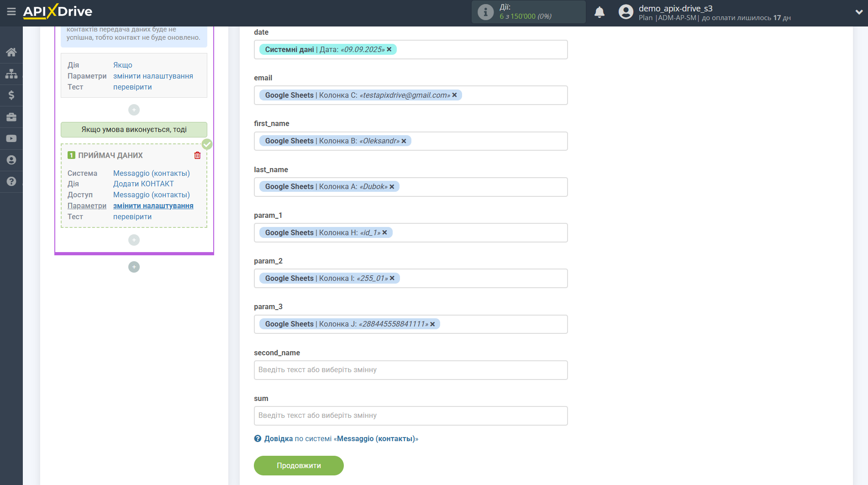868x485 pixels.
Task: Delete the data receiver with trash icon
Action: pyautogui.click(x=197, y=155)
